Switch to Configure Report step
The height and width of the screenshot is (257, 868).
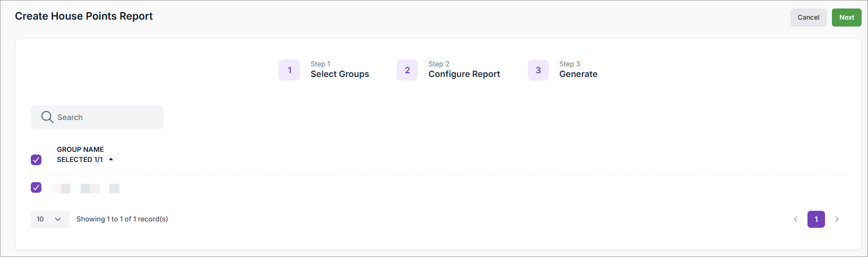(x=464, y=74)
